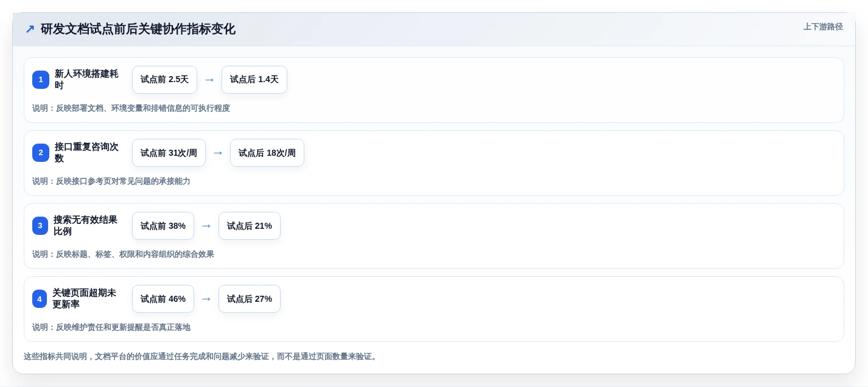Click the 上下游路径 label in header
868x387 pixels.
[x=823, y=27]
